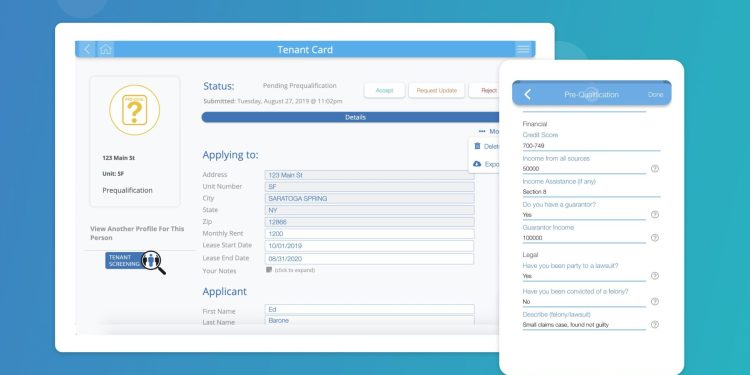Show help for party to a lawsuit

tap(655, 276)
